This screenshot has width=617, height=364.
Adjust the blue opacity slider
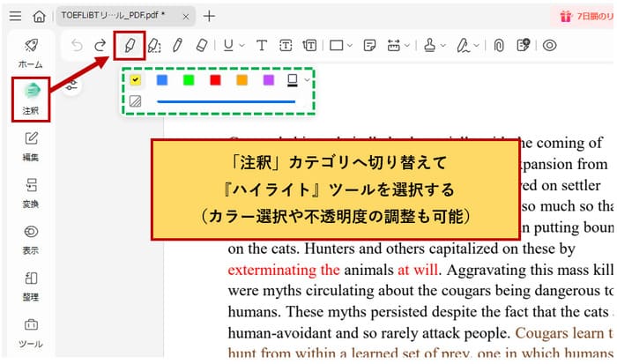(226, 101)
